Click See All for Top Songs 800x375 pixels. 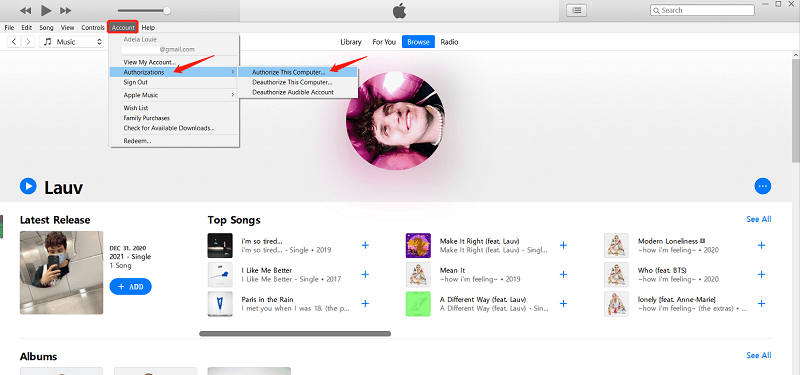759,219
